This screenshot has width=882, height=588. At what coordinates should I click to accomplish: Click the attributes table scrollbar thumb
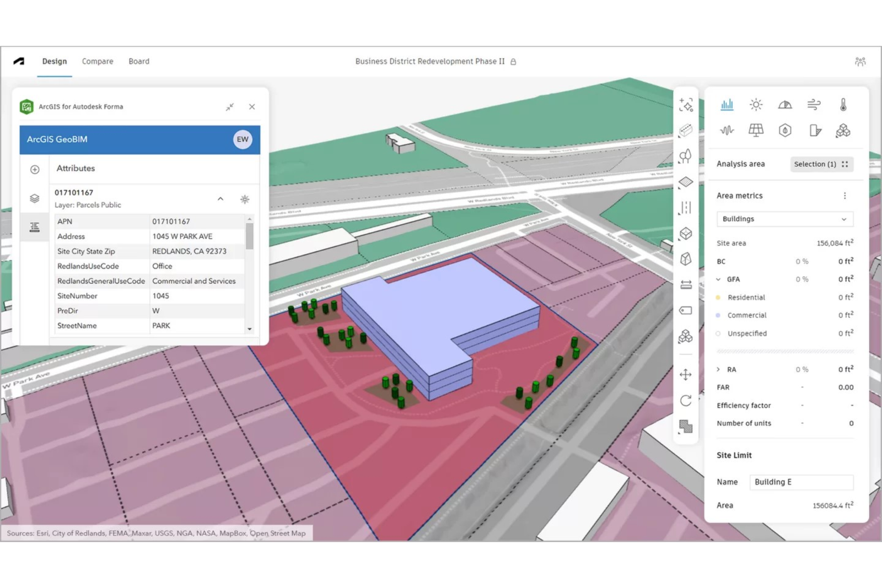[x=250, y=236]
